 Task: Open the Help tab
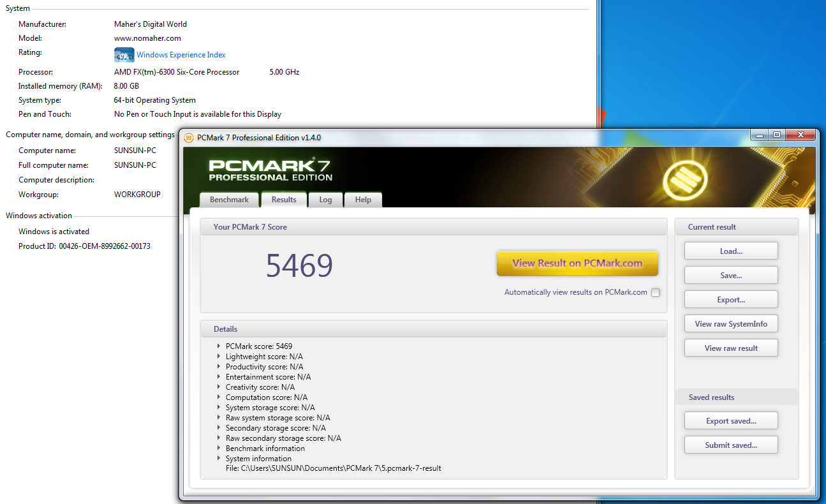(x=363, y=200)
